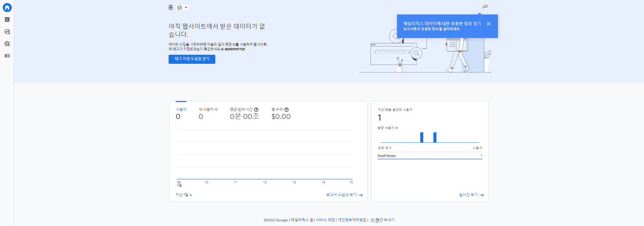Select the 새 사용자 수 metric tab
This screenshot has width=644, height=226.
(208, 113)
